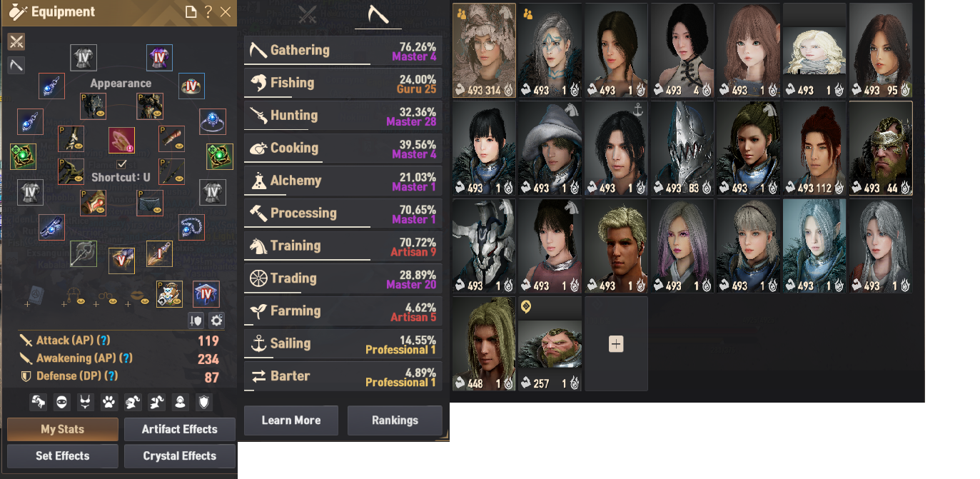Open the Crystal Effects panel
Screen dimensions: 980x479
[x=180, y=455]
